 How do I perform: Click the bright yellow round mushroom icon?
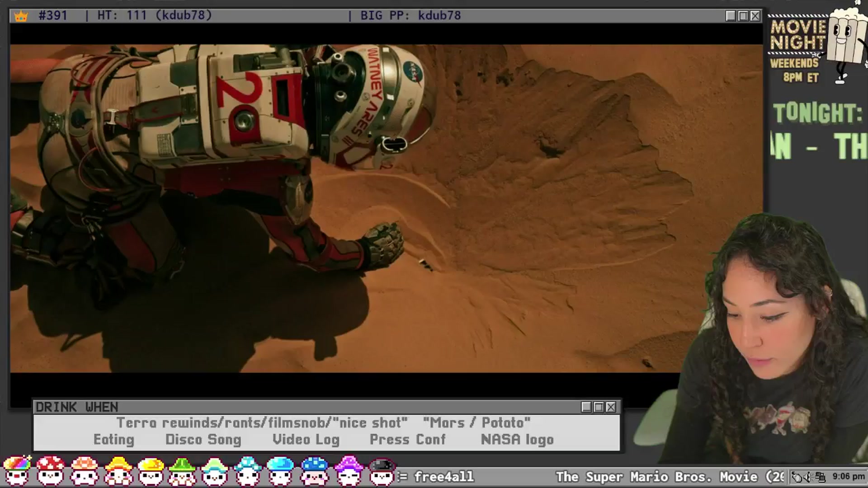coord(151,471)
